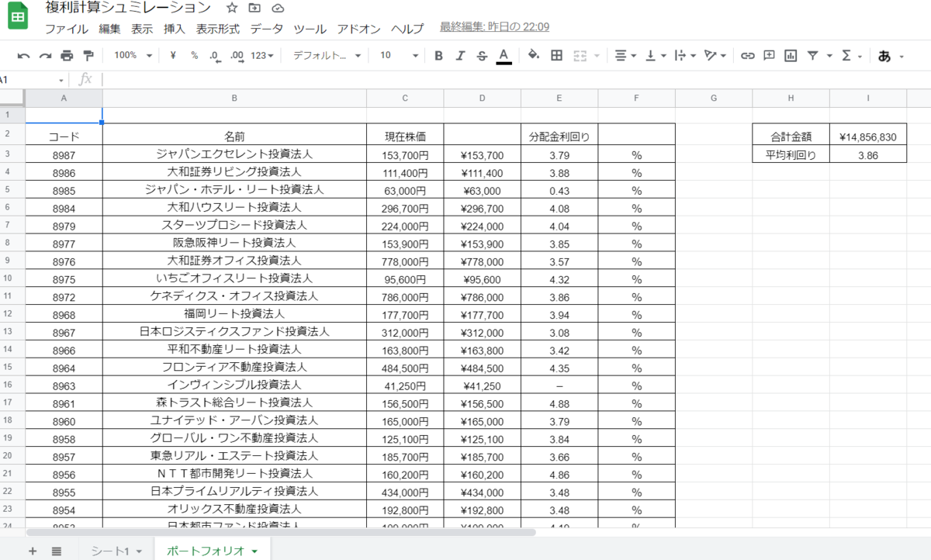Select the filter creation icon
Viewport: 931px width, 560px height.
pos(811,56)
